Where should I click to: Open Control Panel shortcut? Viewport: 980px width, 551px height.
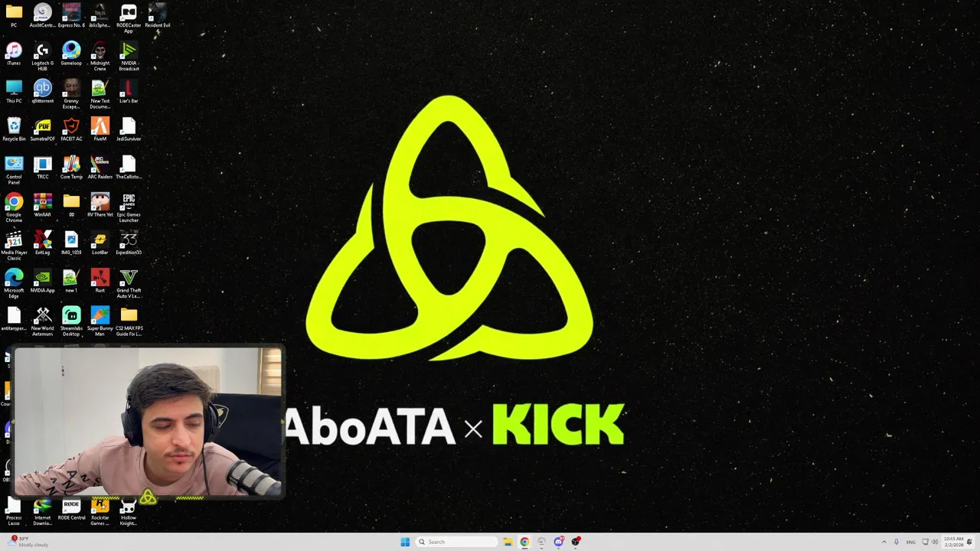14,170
